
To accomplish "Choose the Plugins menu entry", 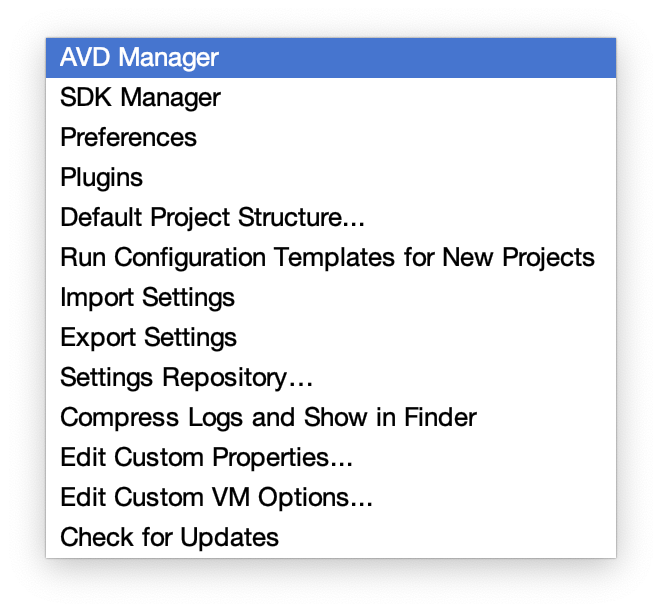I will [x=101, y=177].
